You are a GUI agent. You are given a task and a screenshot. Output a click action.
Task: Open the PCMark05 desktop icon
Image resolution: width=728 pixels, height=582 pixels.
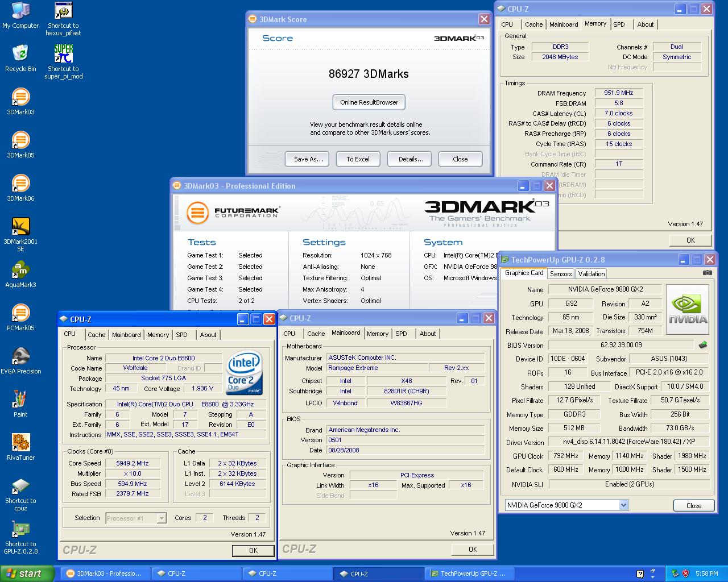20,318
